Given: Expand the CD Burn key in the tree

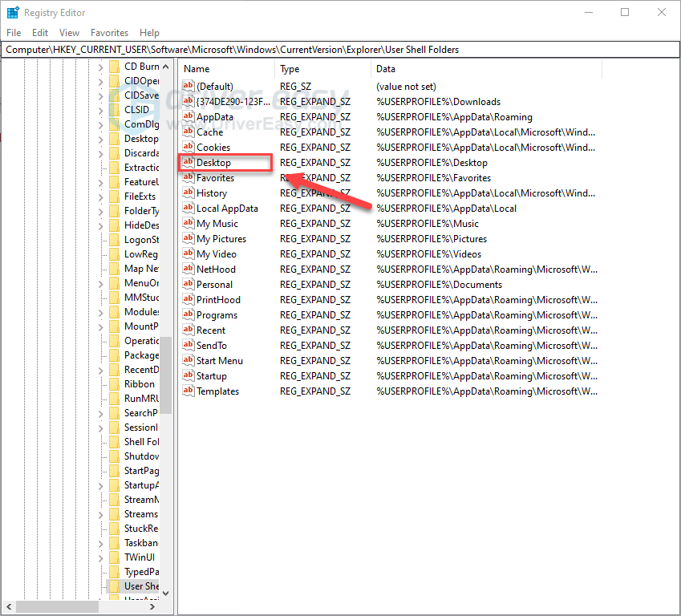Looking at the screenshot, I should coord(100,67).
